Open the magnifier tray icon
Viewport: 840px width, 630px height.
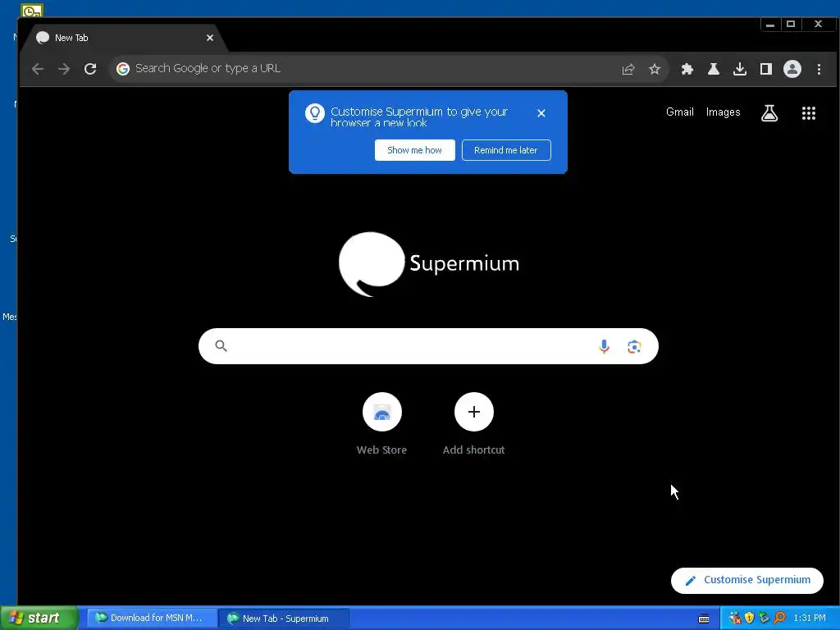pyautogui.click(x=779, y=618)
